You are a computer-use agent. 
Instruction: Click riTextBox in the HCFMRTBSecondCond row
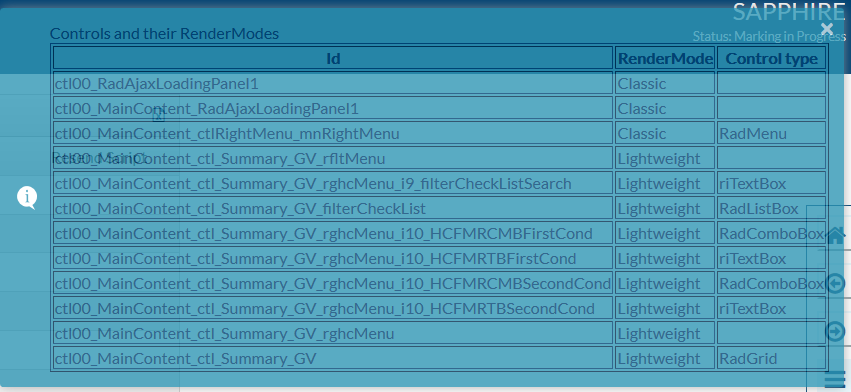(x=753, y=308)
